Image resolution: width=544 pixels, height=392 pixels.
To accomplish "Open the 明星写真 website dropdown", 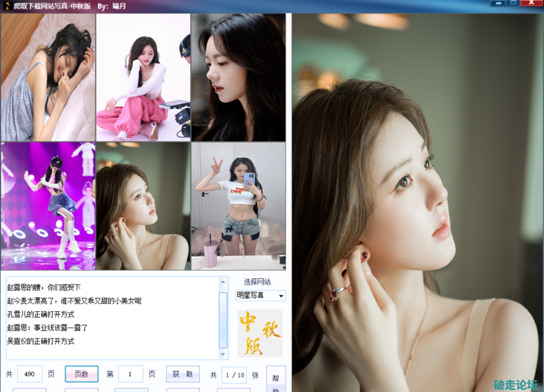I will (281, 296).
